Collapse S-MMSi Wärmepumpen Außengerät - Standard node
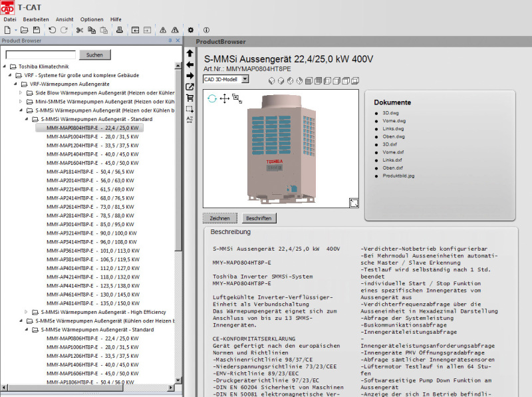Image resolution: width=532 pixels, height=397 pixels. click(27, 119)
